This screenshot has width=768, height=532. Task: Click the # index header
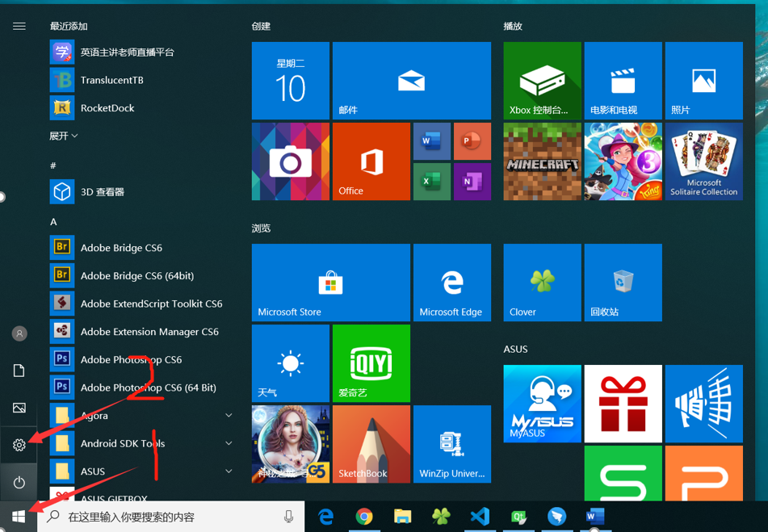point(53,165)
